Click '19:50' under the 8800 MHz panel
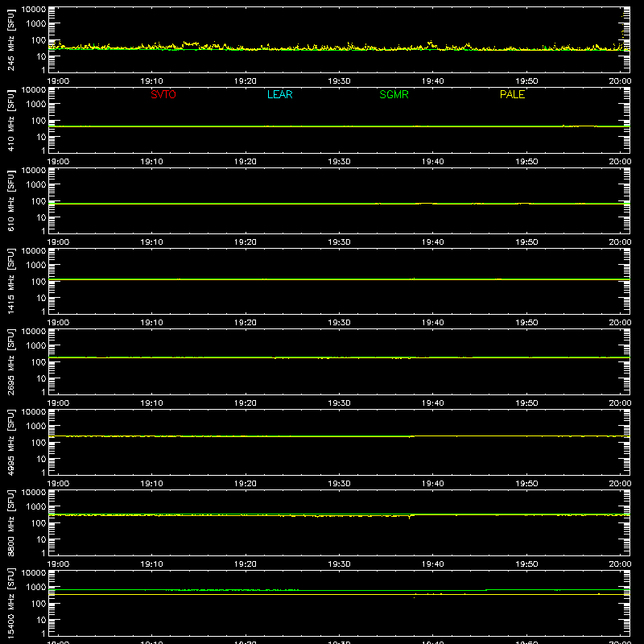 click(x=526, y=564)
